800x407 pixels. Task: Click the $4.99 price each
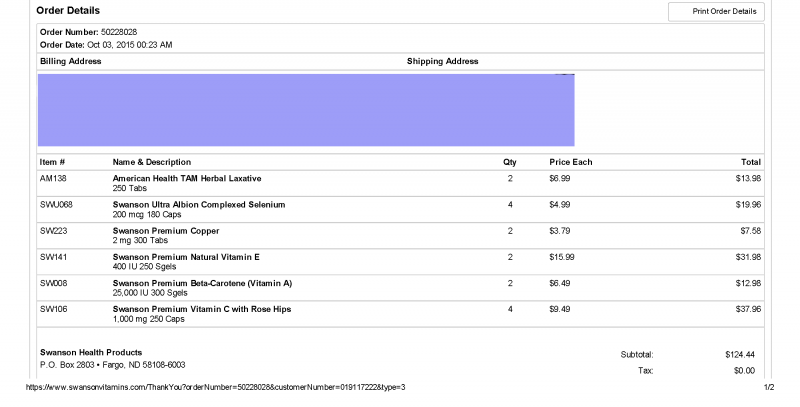pos(560,205)
